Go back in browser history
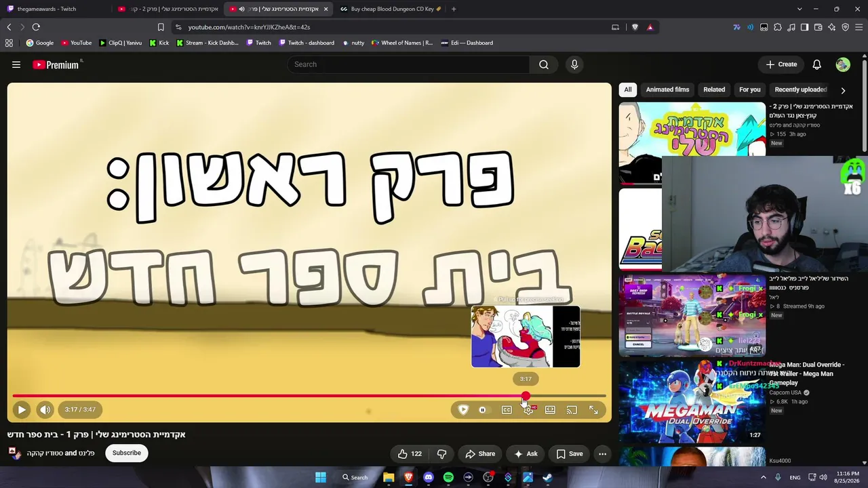 point(9,27)
